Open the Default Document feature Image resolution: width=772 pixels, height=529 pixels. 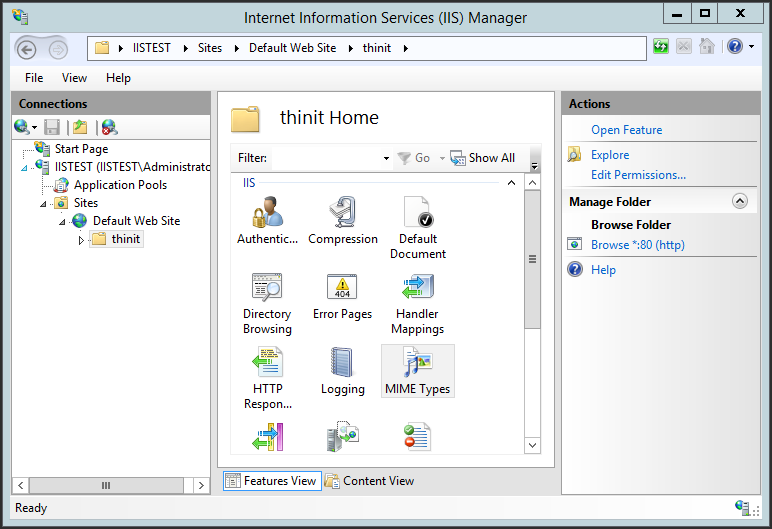(418, 228)
